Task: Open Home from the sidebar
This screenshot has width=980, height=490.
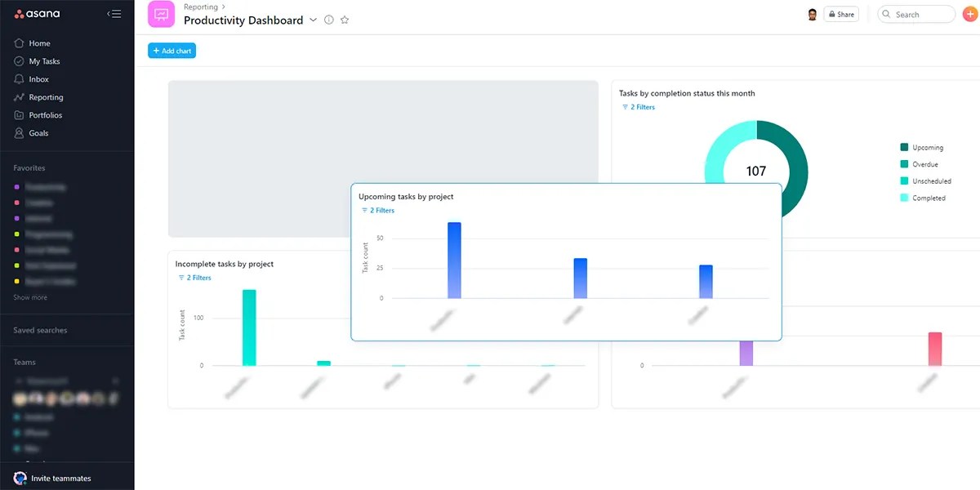Action: 38,42
